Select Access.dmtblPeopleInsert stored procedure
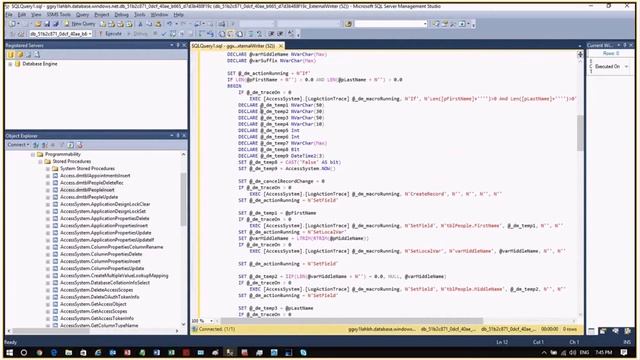The width and height of the screenshot is (640, 360). [87, 190]
